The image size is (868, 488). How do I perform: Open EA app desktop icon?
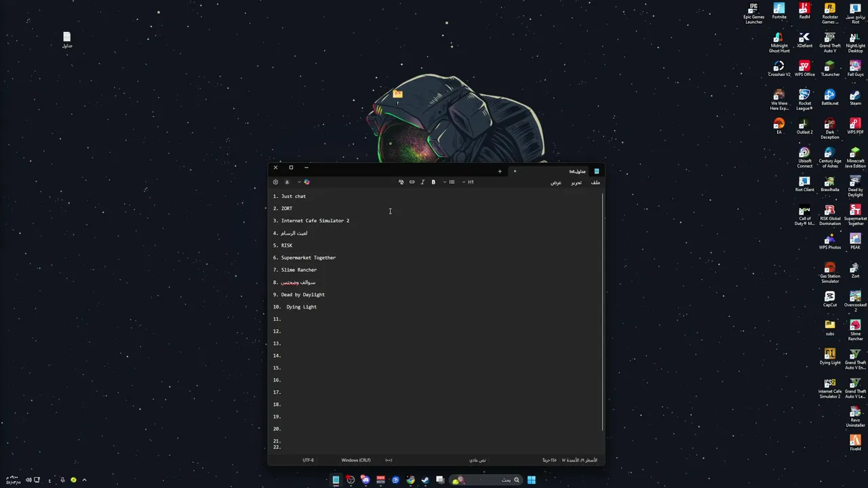click(779, 126)
